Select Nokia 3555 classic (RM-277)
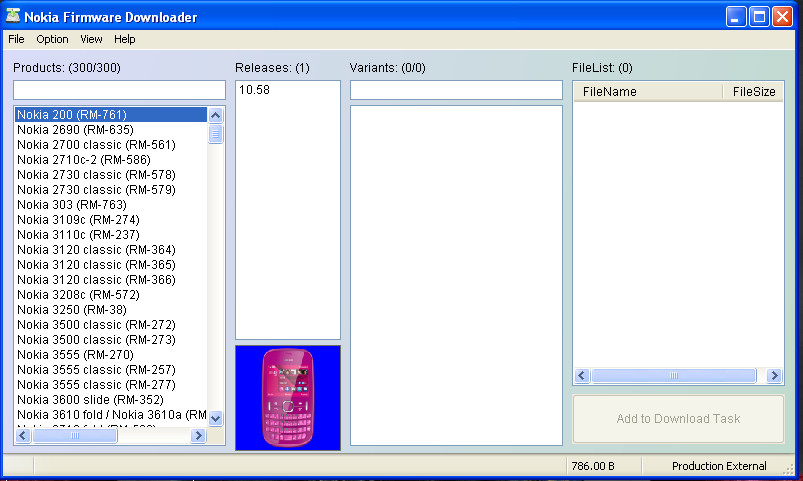Image resolution: width=803 pixels, height=481 pixels. click(111, 384)
